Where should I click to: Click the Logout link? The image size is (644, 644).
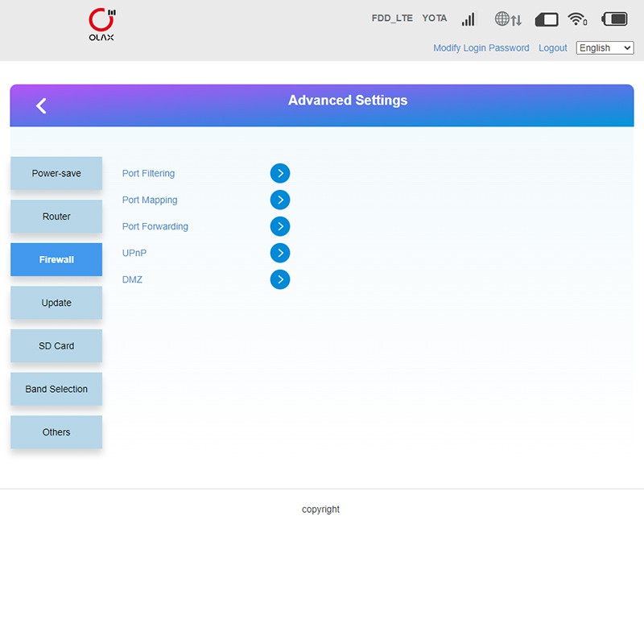pyautogui.click(x=552, y=48)
